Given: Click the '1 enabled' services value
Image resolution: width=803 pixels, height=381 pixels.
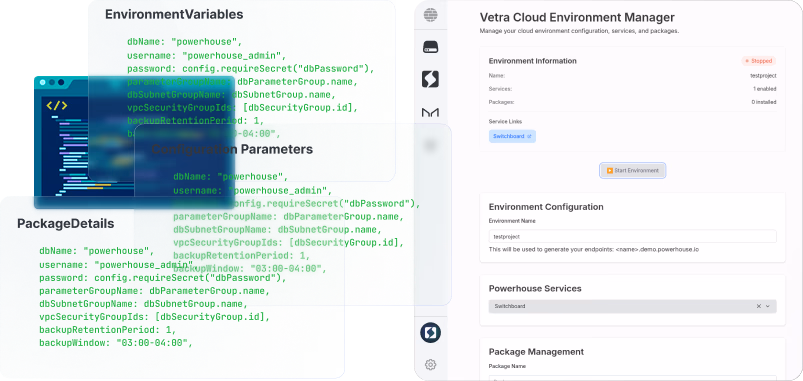Looking at the screenshot, I should tap(765, 89).
